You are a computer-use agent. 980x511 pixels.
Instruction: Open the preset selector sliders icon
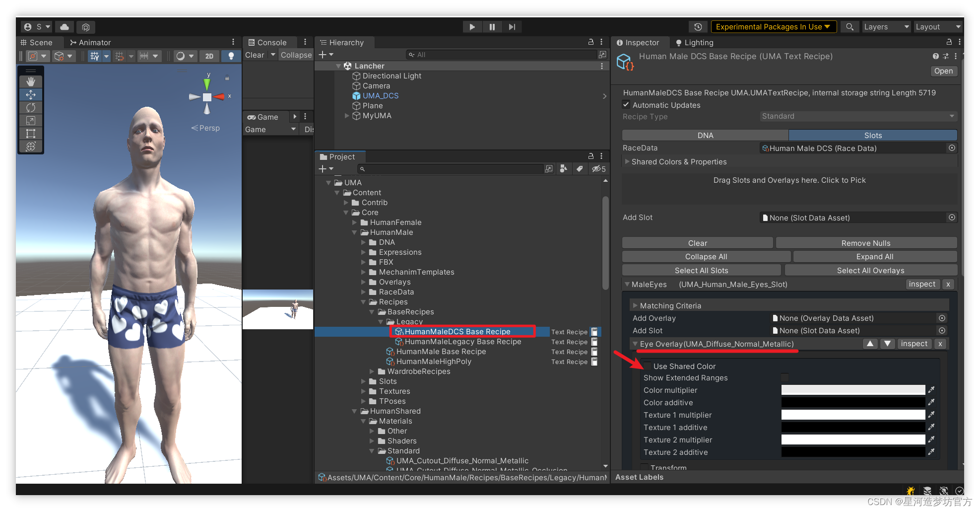(x=945, y=56)
